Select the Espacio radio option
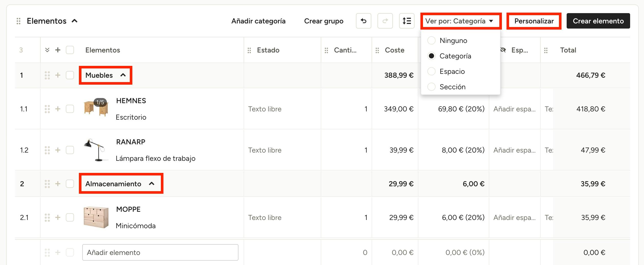This screenshot has height=265, width=644. pos(431,71)
